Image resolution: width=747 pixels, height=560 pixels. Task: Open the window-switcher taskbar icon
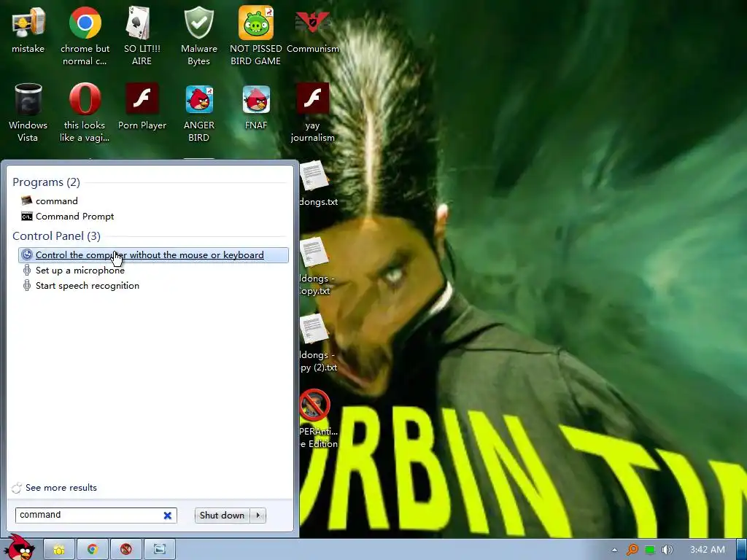[x=160, y=550]
